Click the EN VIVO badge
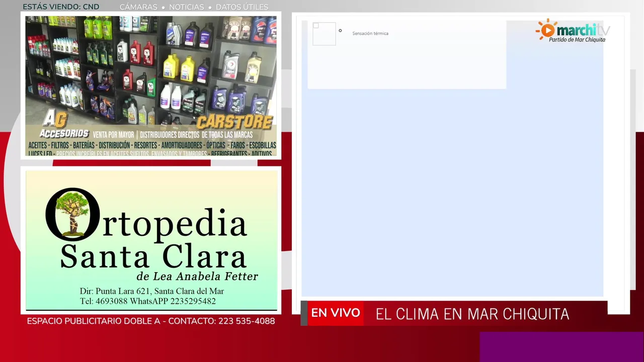The width and height of the screenshot is (644, 362). (x=336, y=313)
